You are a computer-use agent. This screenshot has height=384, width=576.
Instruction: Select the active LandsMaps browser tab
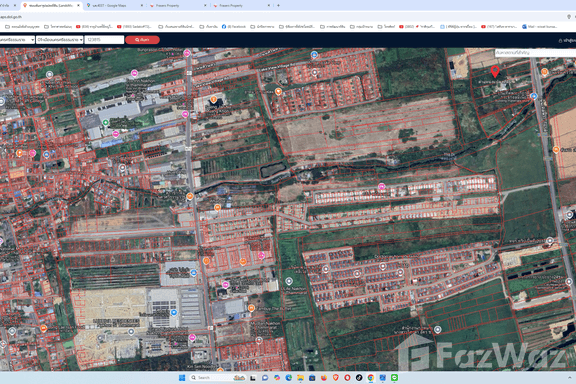[50, 6]
